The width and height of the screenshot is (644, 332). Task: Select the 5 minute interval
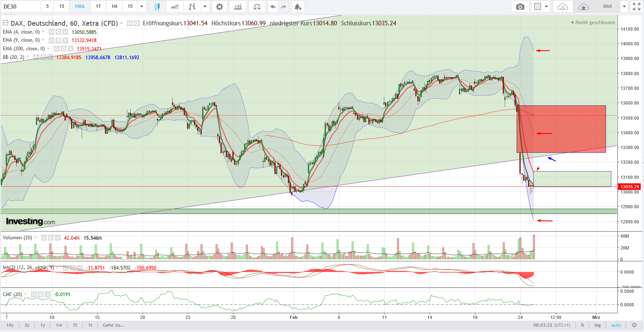pyautogui.click(x=47, y=7)
